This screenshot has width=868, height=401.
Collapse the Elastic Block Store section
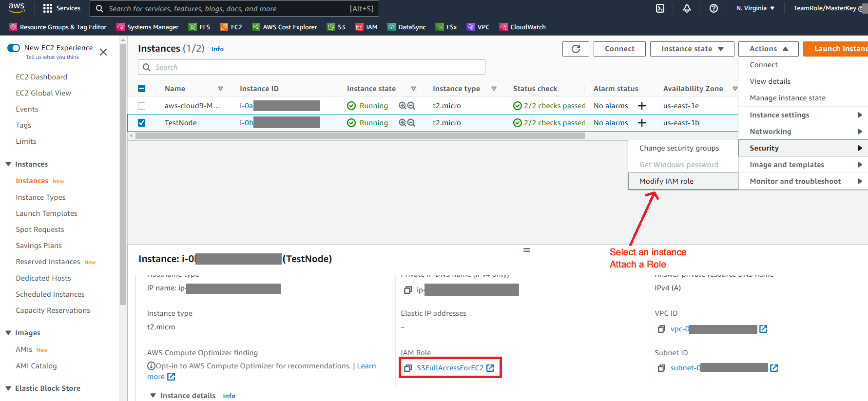pos(8,388)
